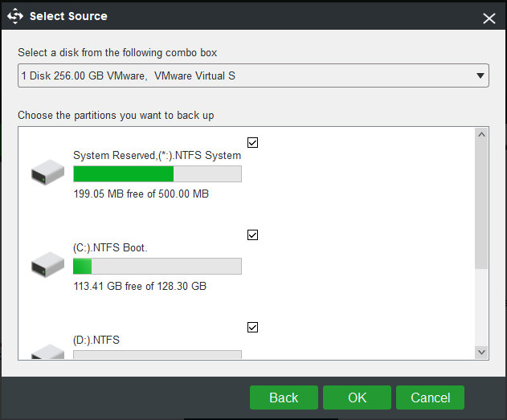Image resolution: width=507 pixels, height=420 pixels.
Task: Open the disk selection combo box arrow
Action: (x=480, y=75)
